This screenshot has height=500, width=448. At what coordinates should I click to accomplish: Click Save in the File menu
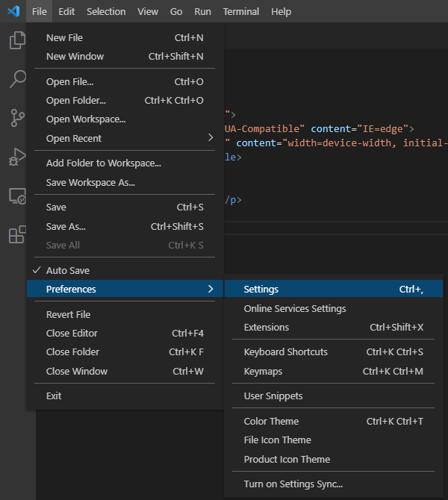coord(125,207)
